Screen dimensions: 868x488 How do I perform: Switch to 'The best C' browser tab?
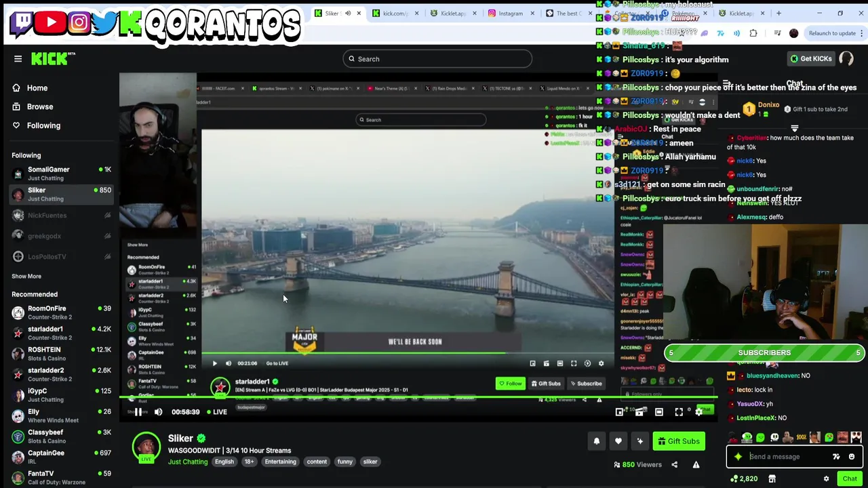point(568,13)
